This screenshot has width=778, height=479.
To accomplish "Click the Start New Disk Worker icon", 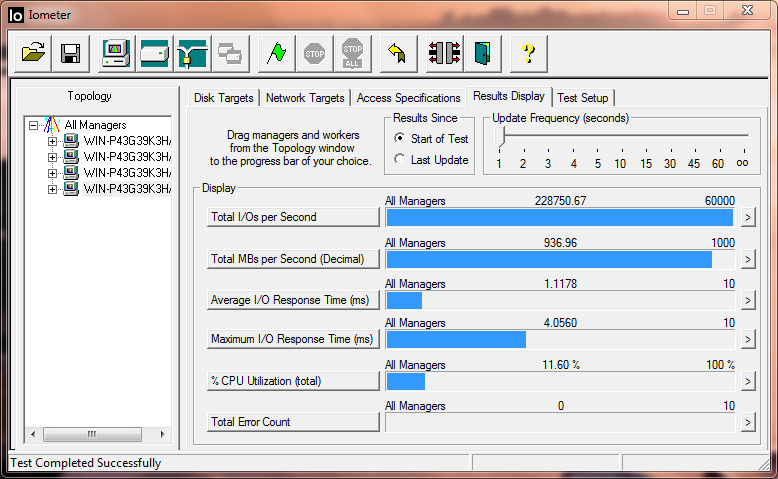I will (154, 53).
